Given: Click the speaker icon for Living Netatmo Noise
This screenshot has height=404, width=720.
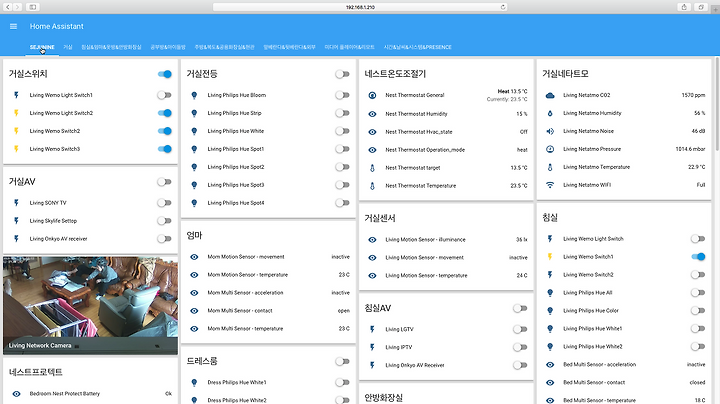Looking at the screenshot, I should tap(550, 131).
